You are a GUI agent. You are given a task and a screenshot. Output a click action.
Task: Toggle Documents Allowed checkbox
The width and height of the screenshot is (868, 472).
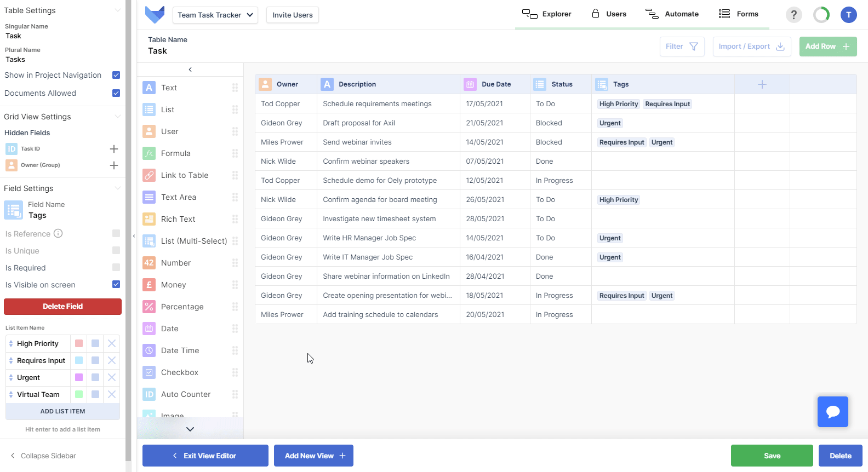(x=116, y=93)
